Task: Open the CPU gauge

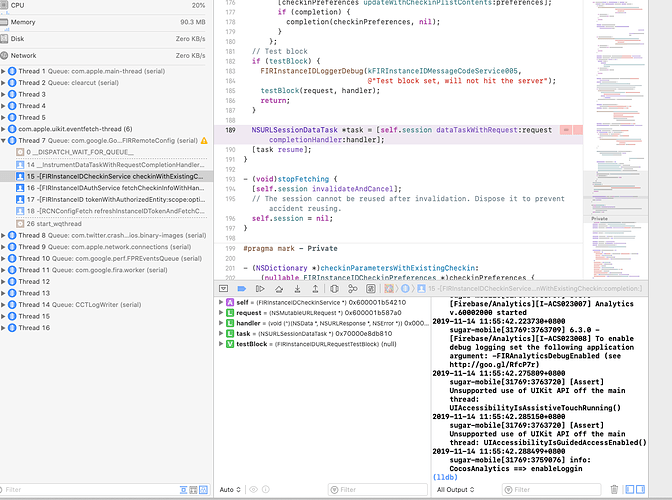Action: (x=103, y=5)
